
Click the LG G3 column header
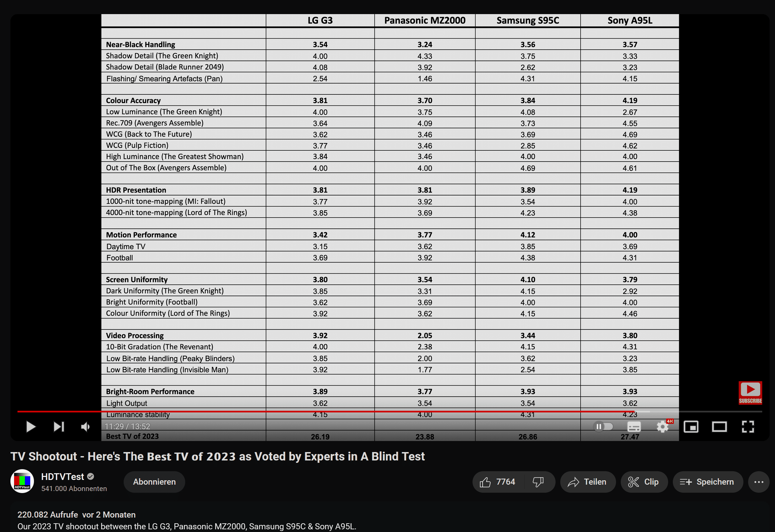click(x=320, y=20)
